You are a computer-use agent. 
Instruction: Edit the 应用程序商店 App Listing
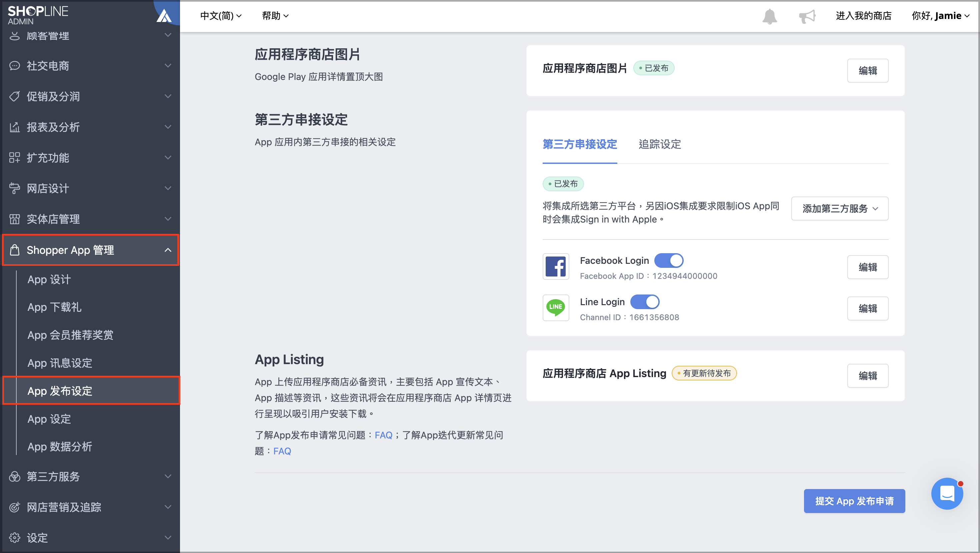pos(867,376)
